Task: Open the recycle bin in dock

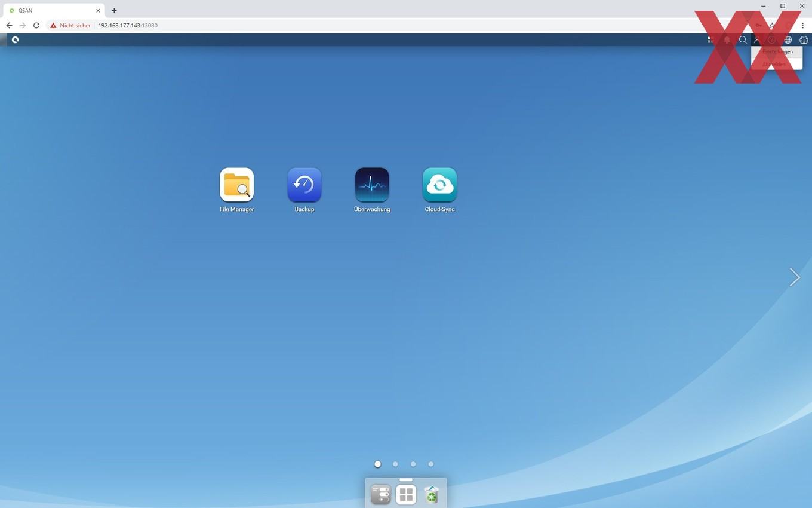Action: pyautogui.click(x=431, y=495)
